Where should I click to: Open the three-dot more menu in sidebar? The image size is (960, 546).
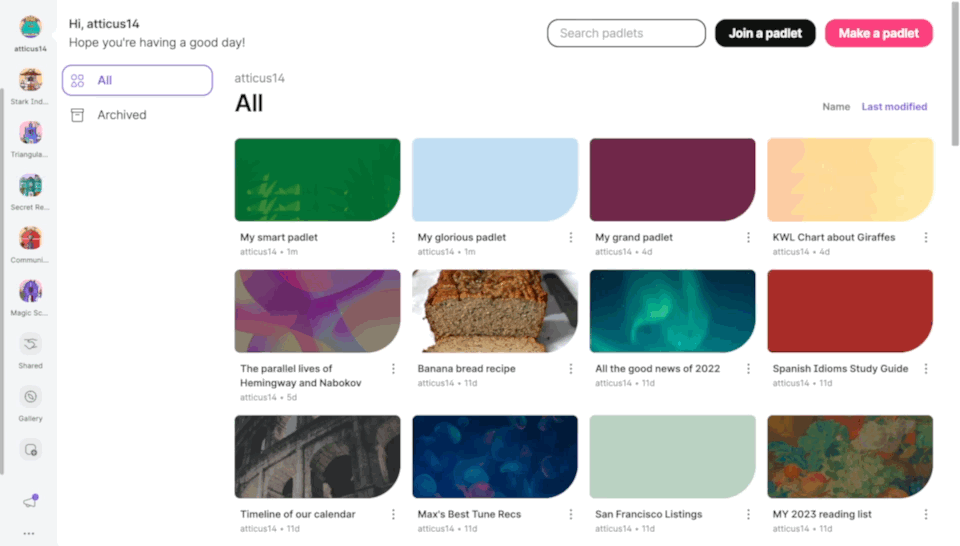point(29,533)
